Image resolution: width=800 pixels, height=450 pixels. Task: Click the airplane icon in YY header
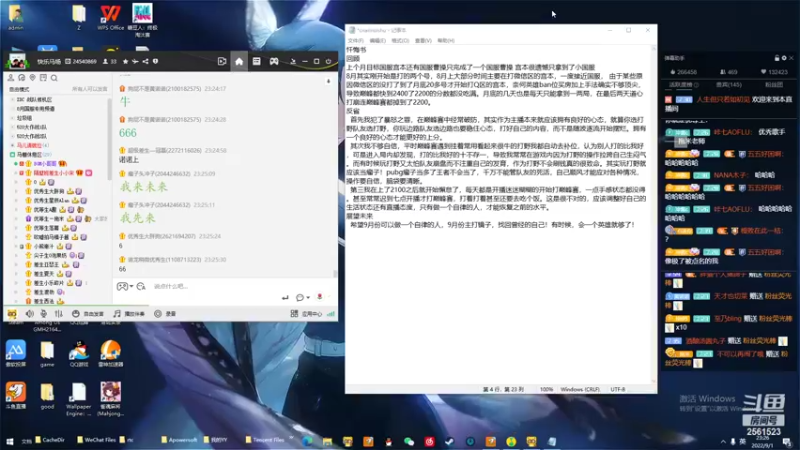pos(135,61)
